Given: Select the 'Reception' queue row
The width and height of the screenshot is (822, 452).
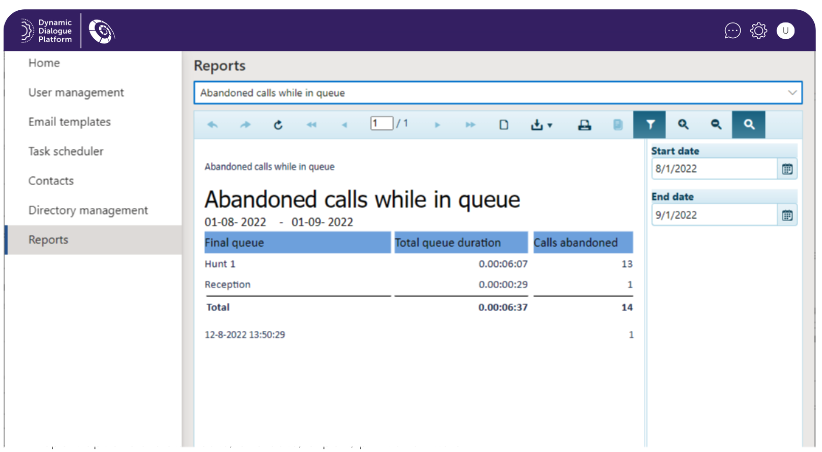Looking at the screenshot, I should (418, 284).
